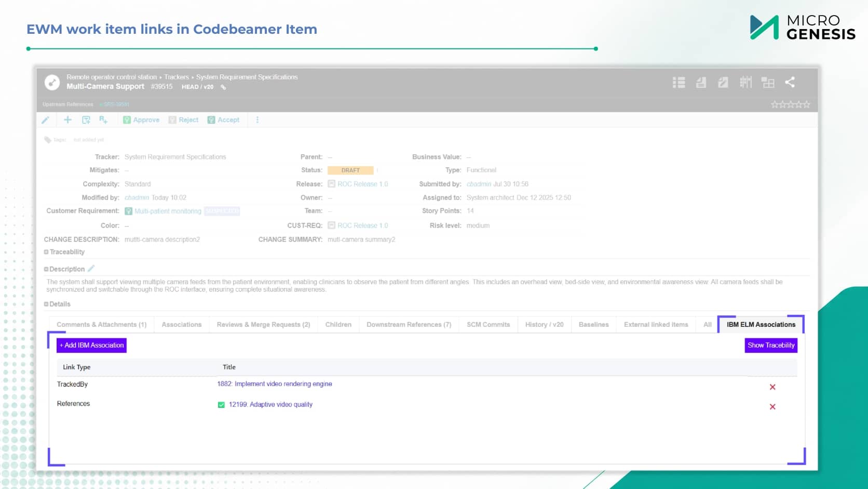Screen dimensions: 868x489
Task: Open cbadmin link in Modified by
Action: point(137,198)
